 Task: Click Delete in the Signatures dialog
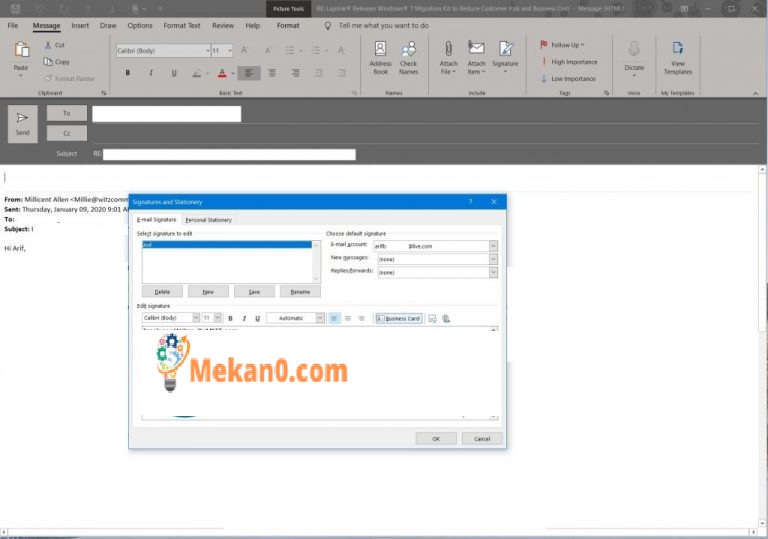162,292
